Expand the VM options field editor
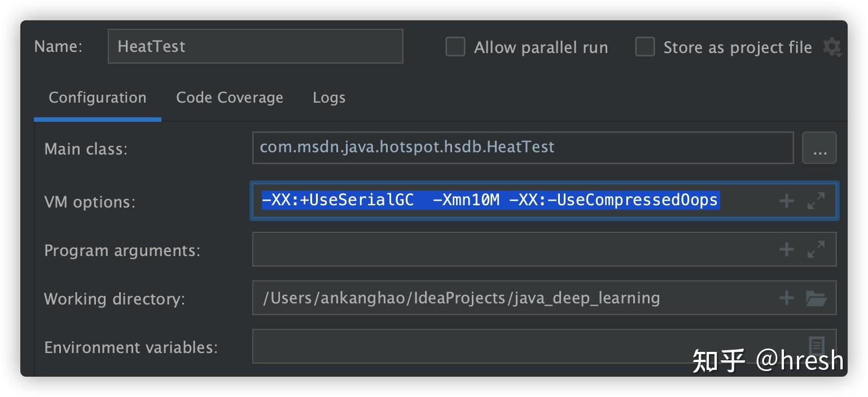868x397 pixels. [816, 201]
